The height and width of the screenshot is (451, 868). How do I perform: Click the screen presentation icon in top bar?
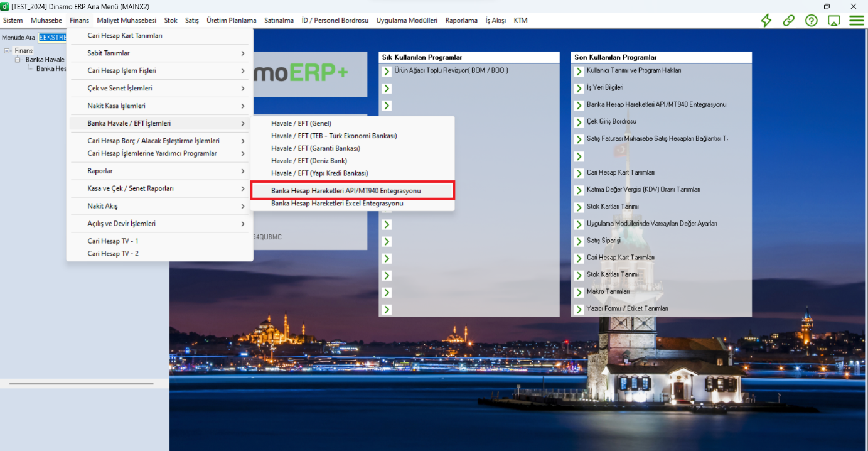point(834,20)
